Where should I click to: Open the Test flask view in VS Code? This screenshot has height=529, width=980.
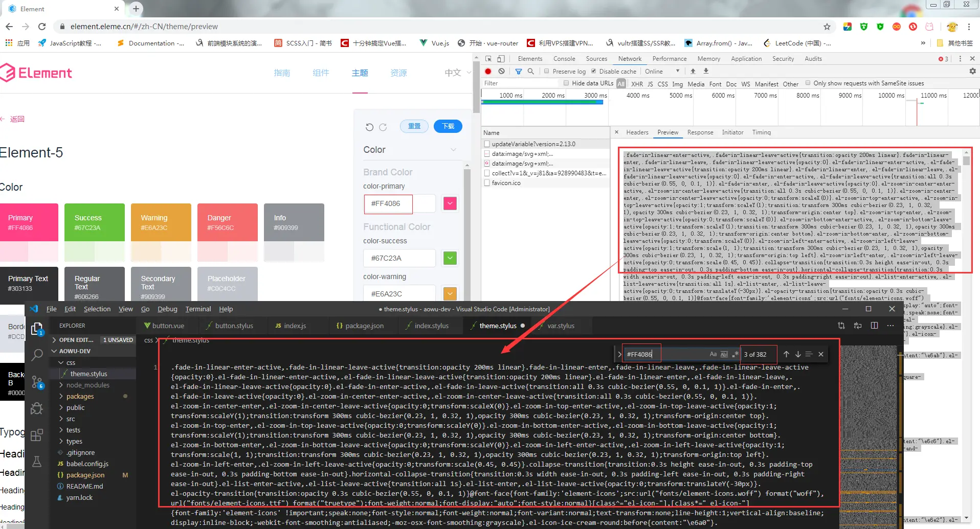point(37,462)
